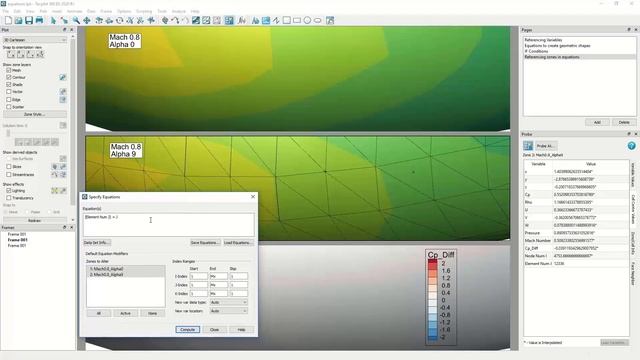640x360 pixels.
Task: Select the Aa text insertion tool
Action: pyautogui.click(x=256, y=20)
